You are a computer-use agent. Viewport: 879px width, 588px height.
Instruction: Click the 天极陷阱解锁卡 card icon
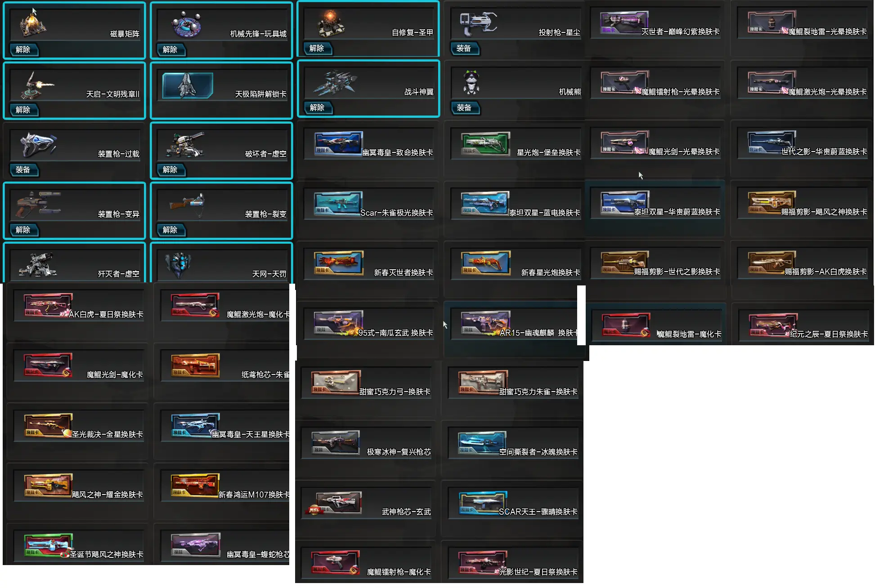click(188, 85)
